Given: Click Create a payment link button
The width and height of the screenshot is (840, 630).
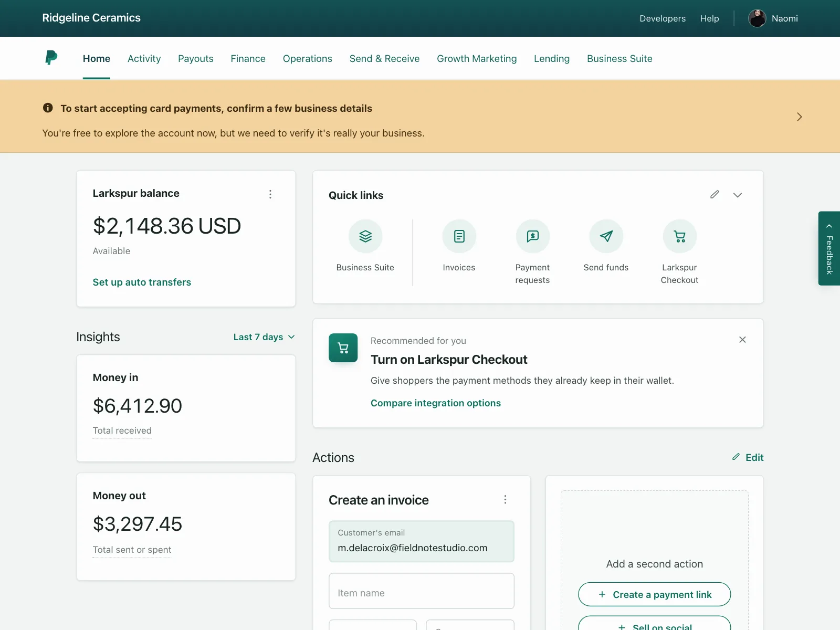Looking at the screenshot, I should (655, 594).
